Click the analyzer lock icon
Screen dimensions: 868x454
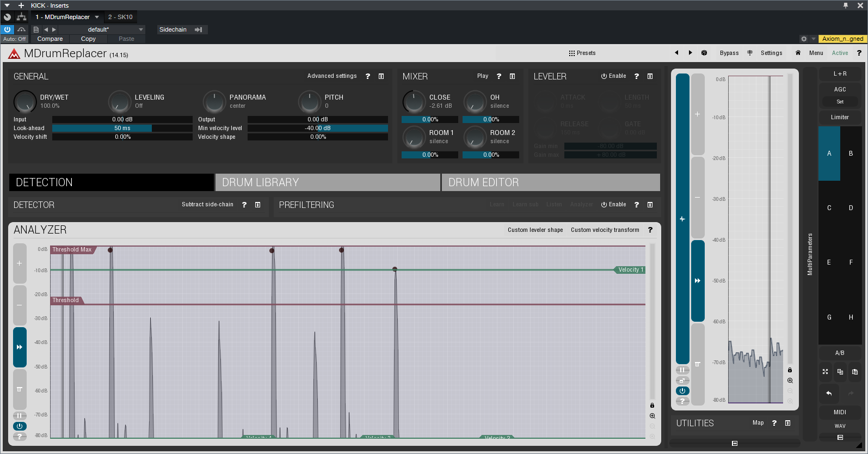(x=652, y=406)
